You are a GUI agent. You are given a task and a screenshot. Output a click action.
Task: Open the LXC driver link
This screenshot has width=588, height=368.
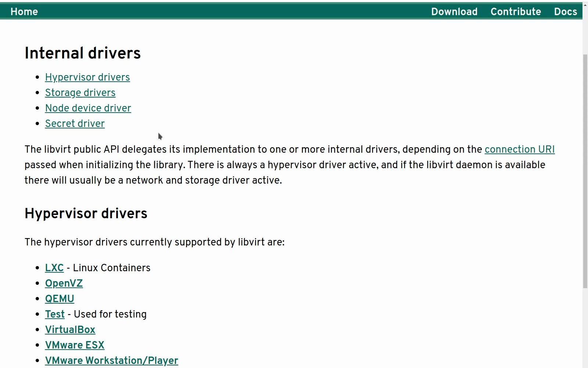[54, 268]
